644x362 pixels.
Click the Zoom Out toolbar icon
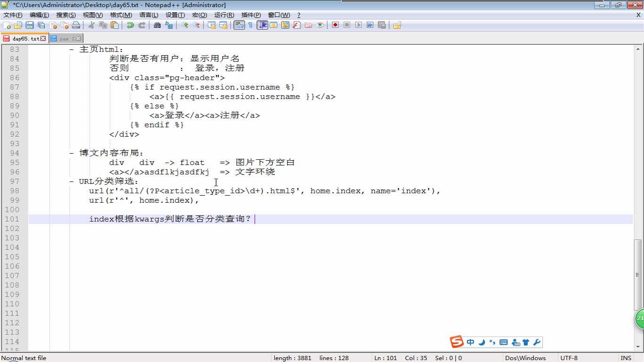pyautogui.click(x=196, y=25)
